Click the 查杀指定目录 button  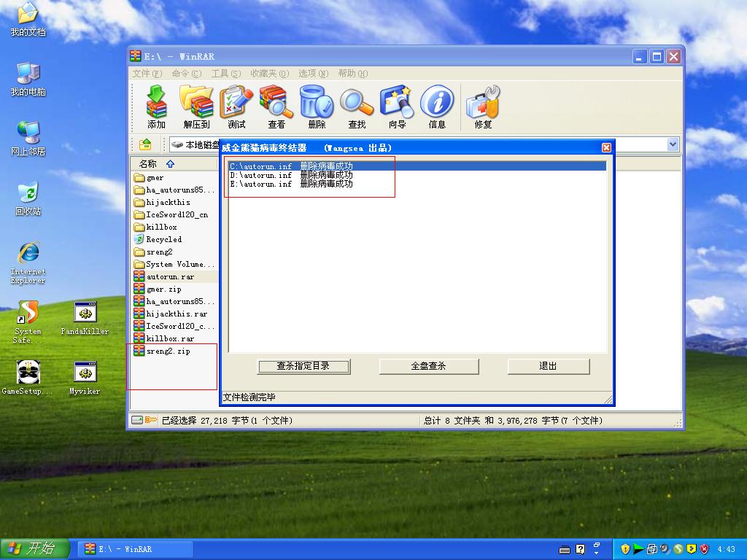(x=303, y=366)
